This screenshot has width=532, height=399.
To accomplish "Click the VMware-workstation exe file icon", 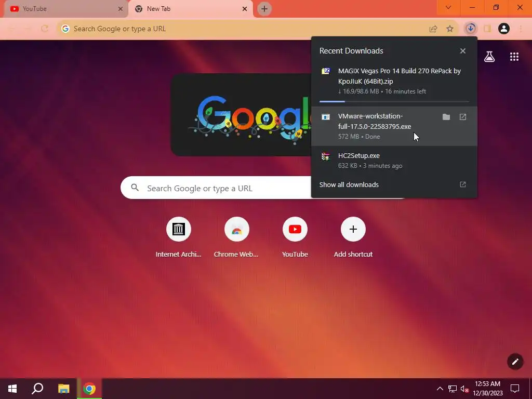I will point(326,117).
